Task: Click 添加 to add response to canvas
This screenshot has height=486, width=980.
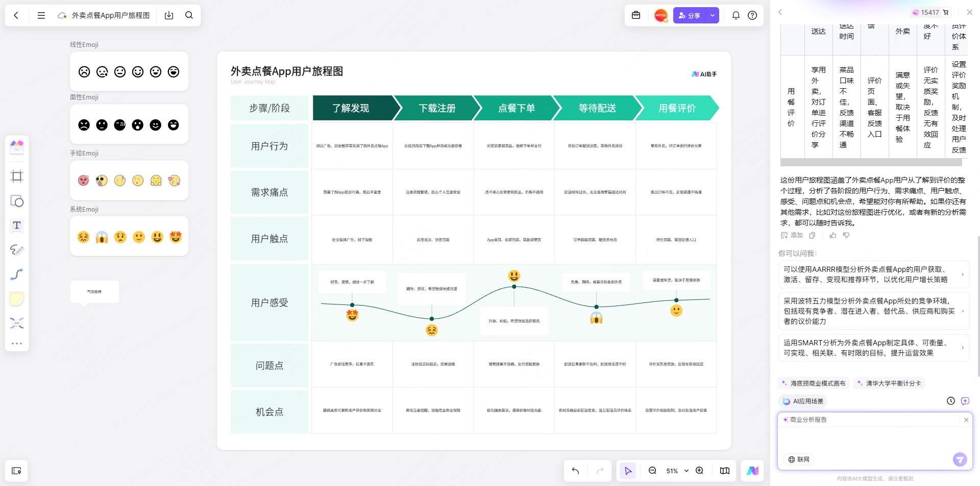Action: coord(792,235)
